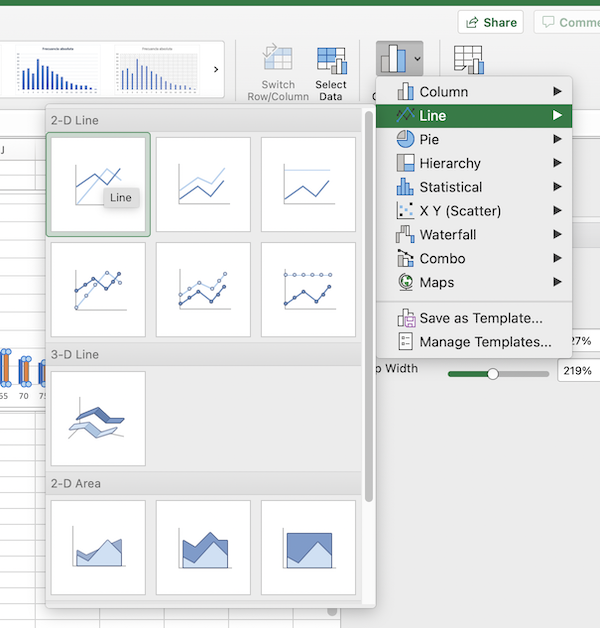
Task: Choose 100% Stacked Line with Markers
Action: (308, 290)
